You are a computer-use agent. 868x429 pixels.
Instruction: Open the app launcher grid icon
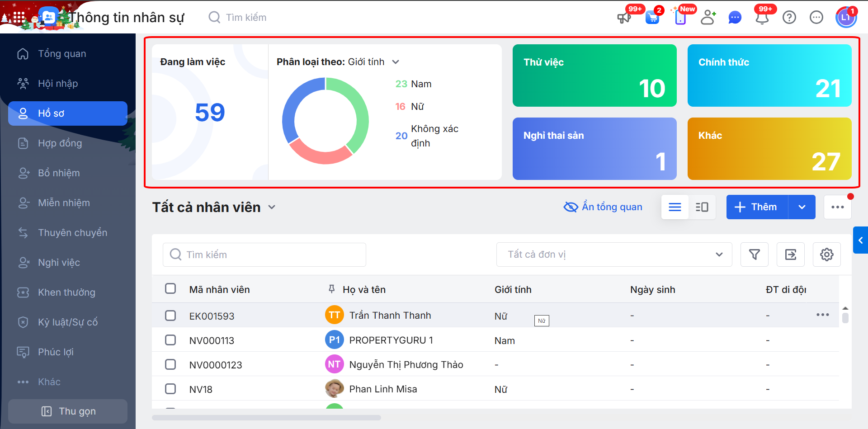coord(19,17)
